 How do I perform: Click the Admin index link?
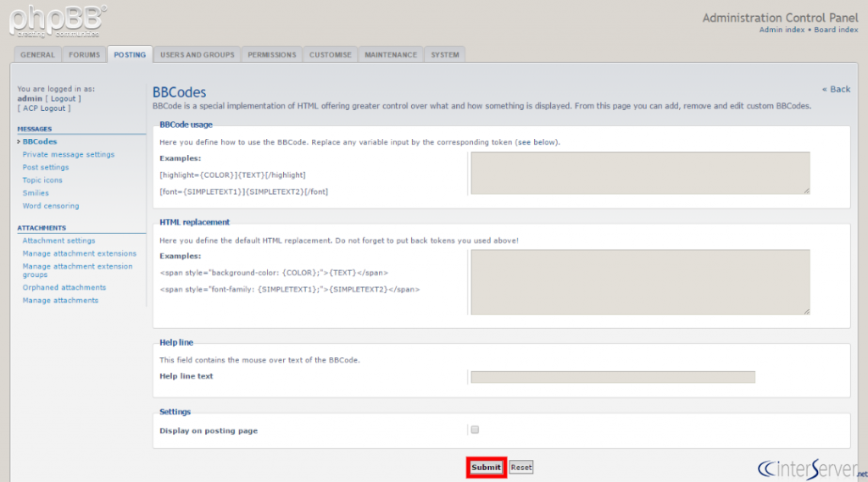782,30
